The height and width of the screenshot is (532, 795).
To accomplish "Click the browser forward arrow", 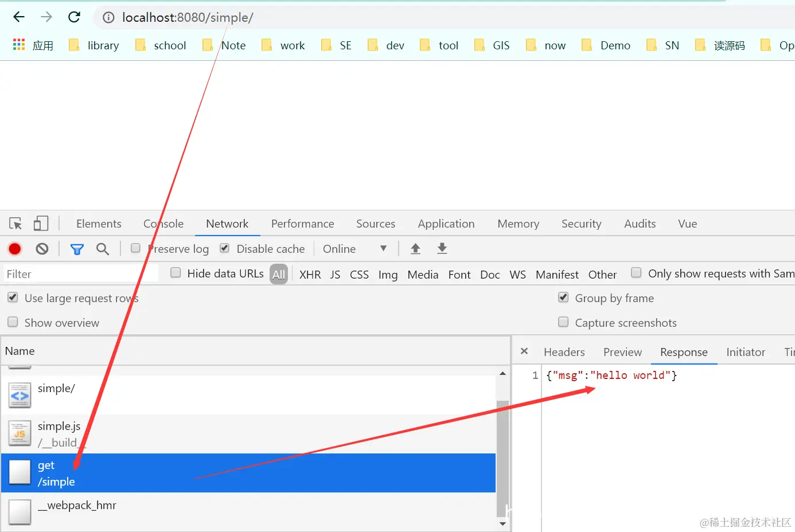I will click(x=46, y=17).
